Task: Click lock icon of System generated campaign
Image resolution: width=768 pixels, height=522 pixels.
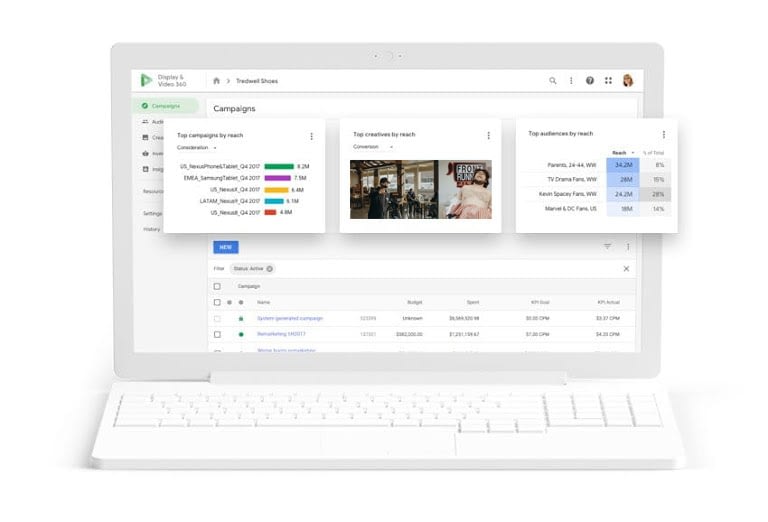Action: click(x=241, y=318)
